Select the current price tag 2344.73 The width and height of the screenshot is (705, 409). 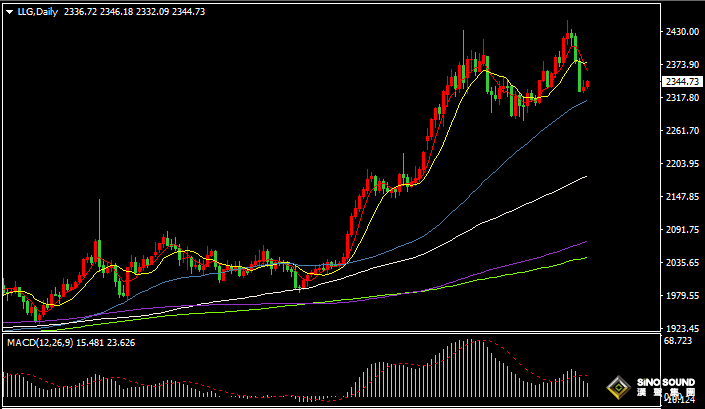click(681, 82)
